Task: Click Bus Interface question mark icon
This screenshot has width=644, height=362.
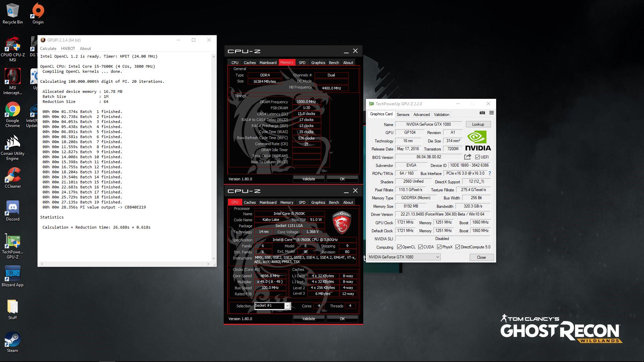Action: tap(490, 173)
